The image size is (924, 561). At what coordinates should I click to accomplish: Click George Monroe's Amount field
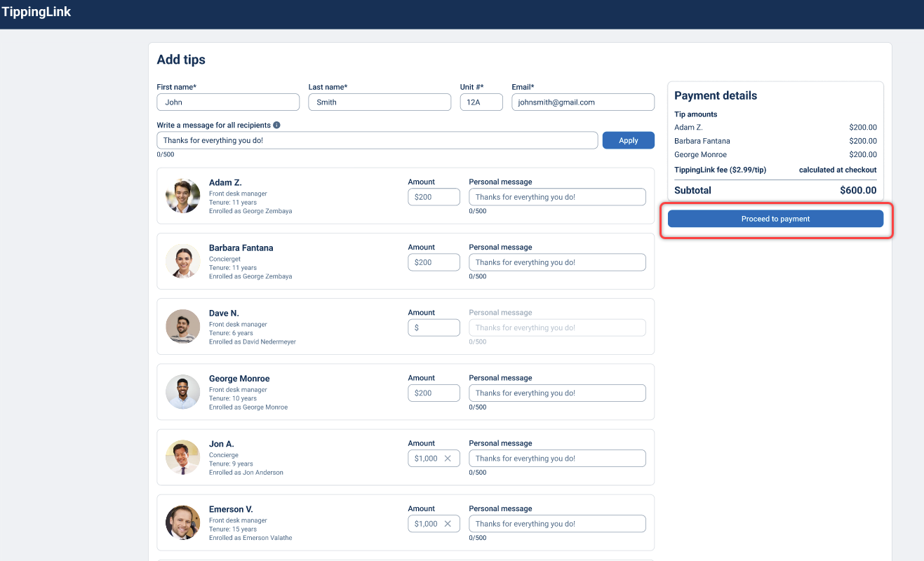(434, 393)
